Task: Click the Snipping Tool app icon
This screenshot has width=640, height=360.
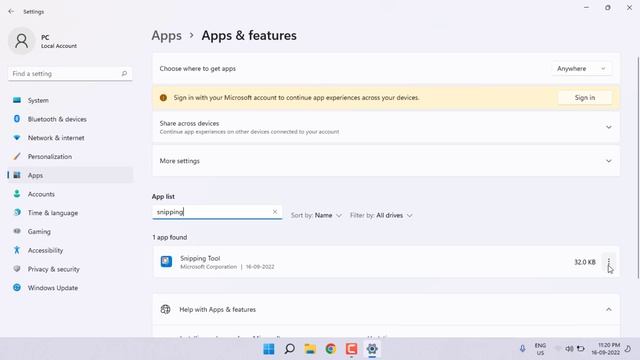Action: pos(166,261)
